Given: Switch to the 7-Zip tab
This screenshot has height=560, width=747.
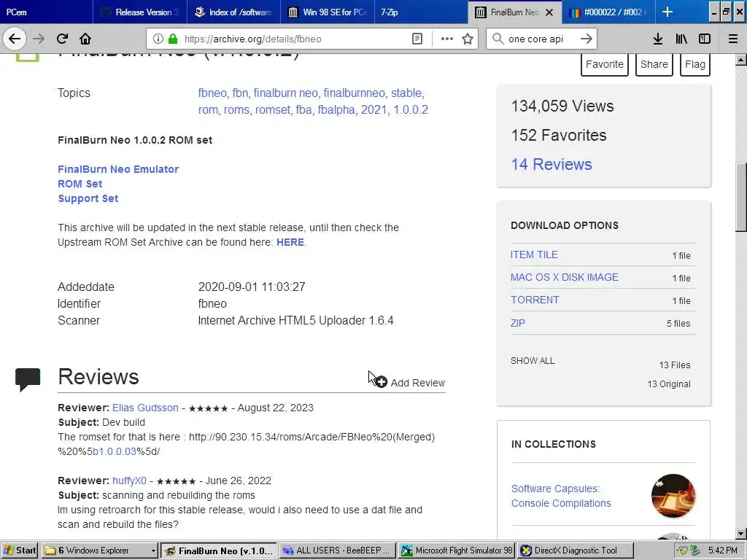Looking at the screenshot, I should [421, 12].
